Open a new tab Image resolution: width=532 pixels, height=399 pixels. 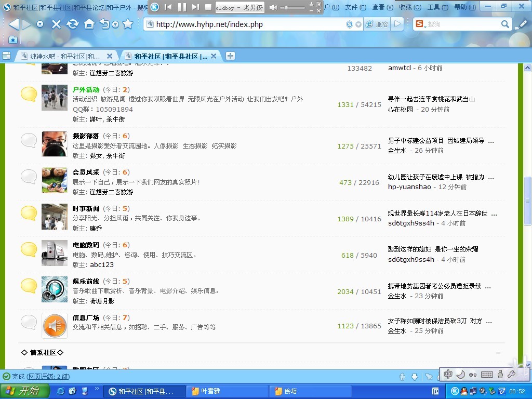click(x=230, y=56)
